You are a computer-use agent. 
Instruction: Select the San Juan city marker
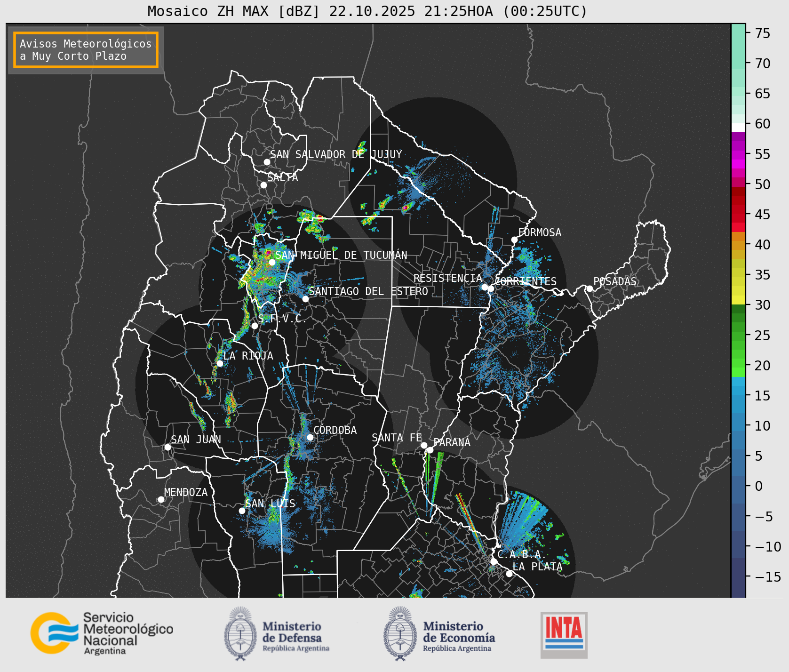(167, 447)
